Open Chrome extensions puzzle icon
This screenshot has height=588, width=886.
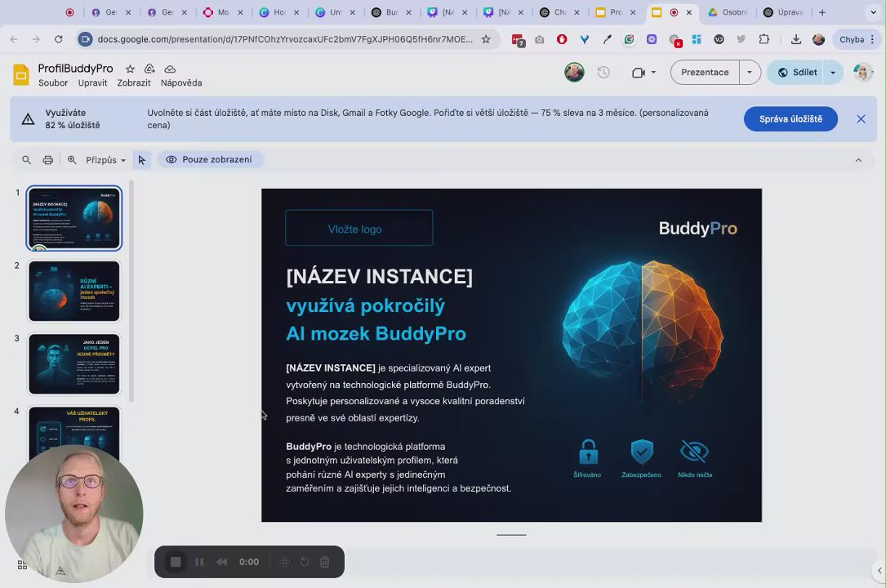point(764,39)
